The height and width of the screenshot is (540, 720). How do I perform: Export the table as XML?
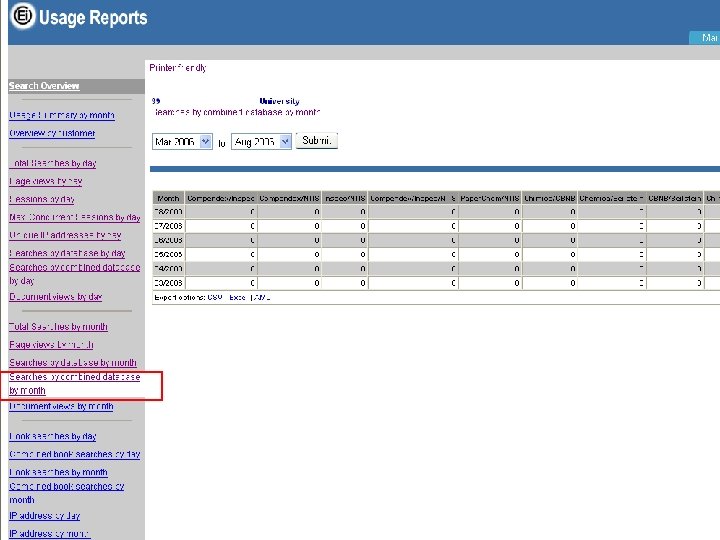click(x=261, y=298)
